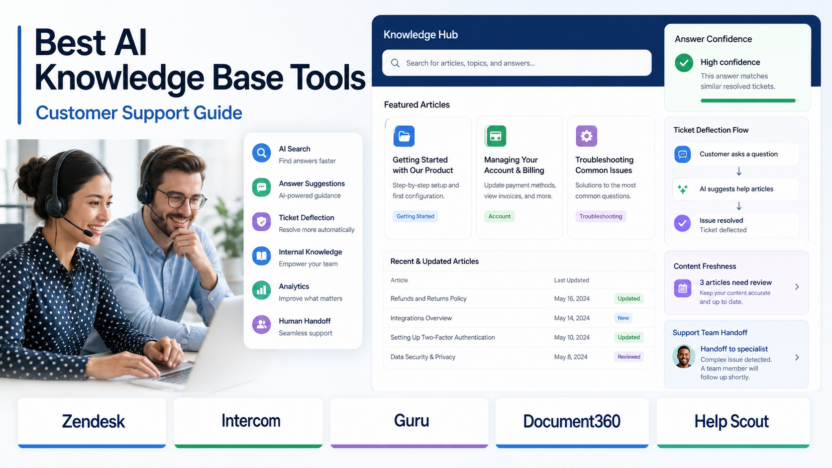Viewport: 832px width, 468px height.
Task: Click the High confidence text
Action: pos(730,62)
